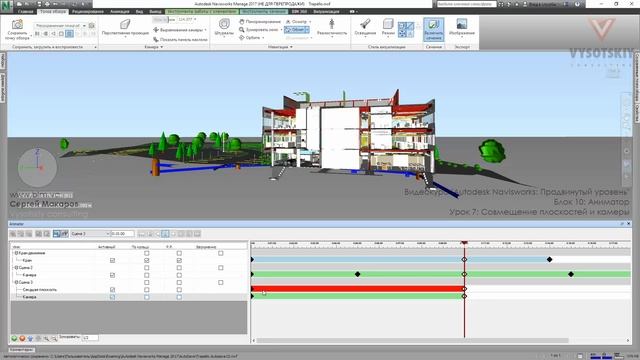Viewport: 640px width, 360px height.
Task: Select end keyframe diamond on Кран track
Action: pos(549,260)
